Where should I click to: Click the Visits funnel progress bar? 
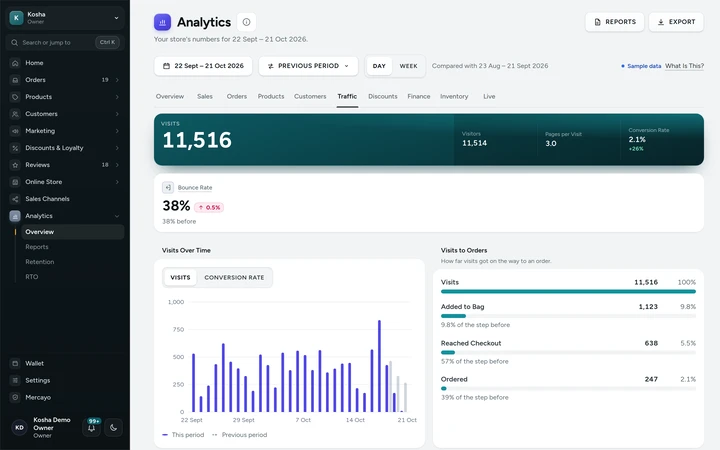(568, 292)
